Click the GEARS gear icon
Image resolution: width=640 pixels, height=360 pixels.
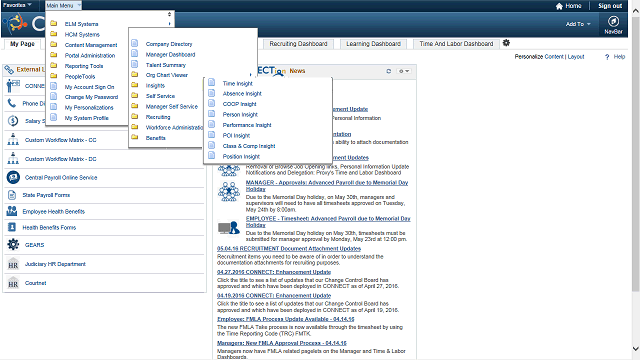tap(13, 244)
